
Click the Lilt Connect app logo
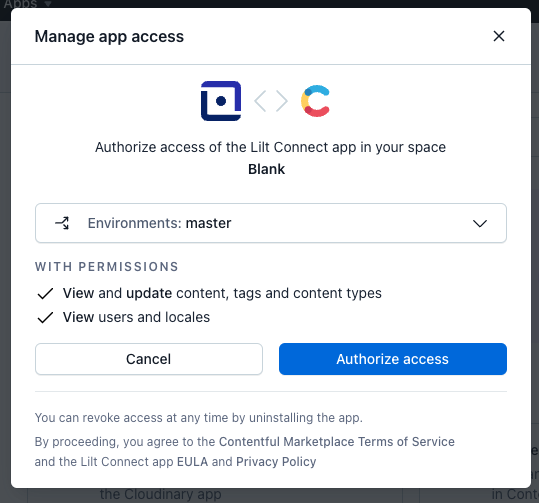221,101
